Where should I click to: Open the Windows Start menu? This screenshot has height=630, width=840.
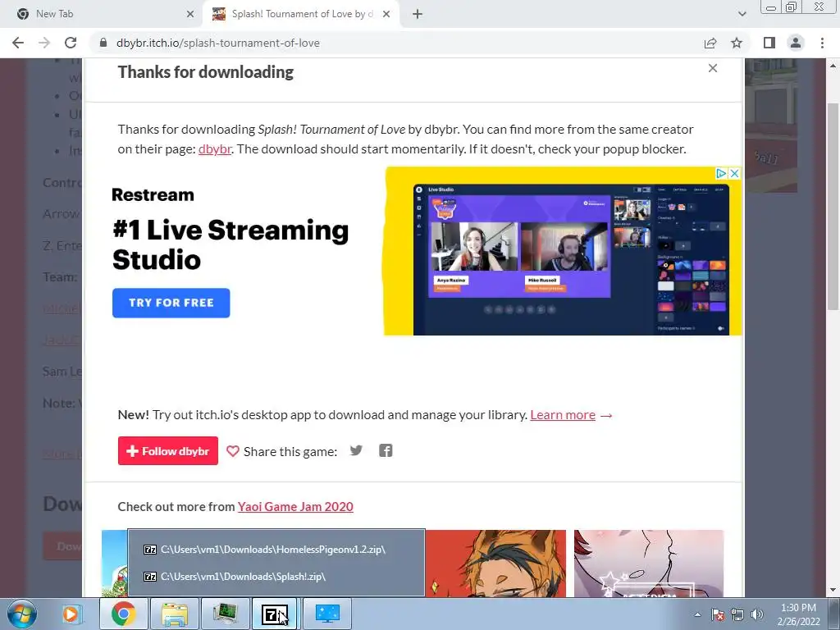click(x=22, y=614)
